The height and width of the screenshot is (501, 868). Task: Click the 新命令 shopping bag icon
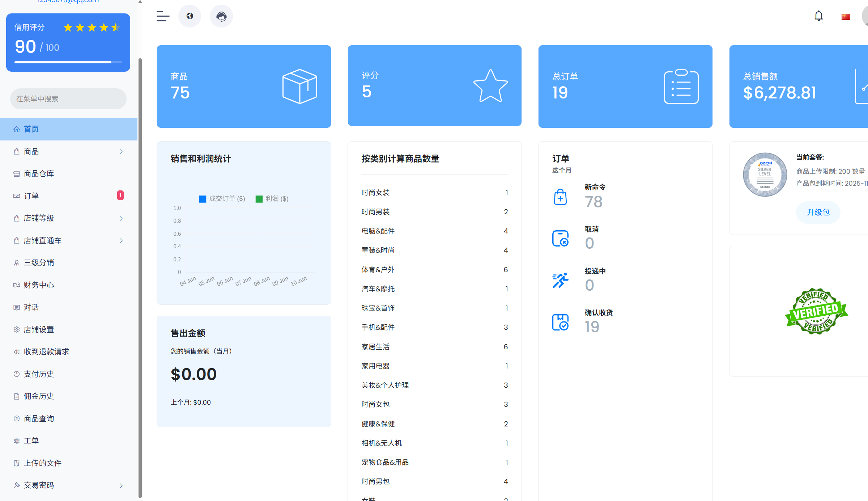point(560,197)
